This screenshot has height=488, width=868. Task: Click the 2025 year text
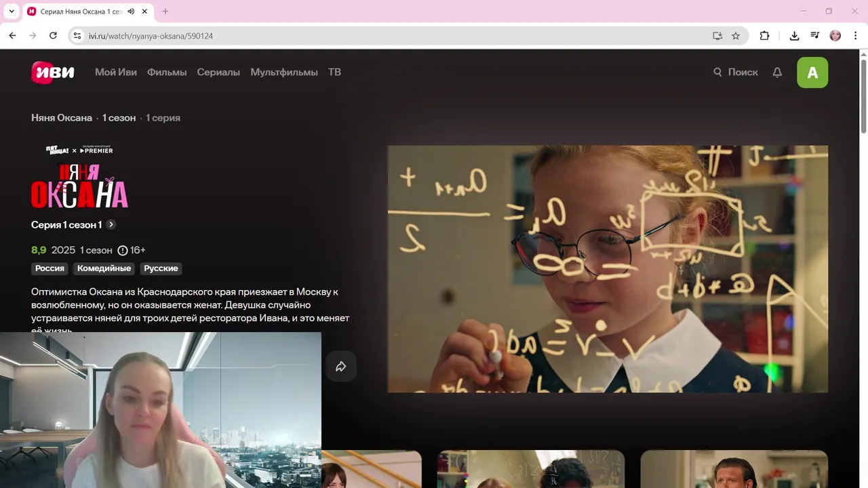click(63, 250)
